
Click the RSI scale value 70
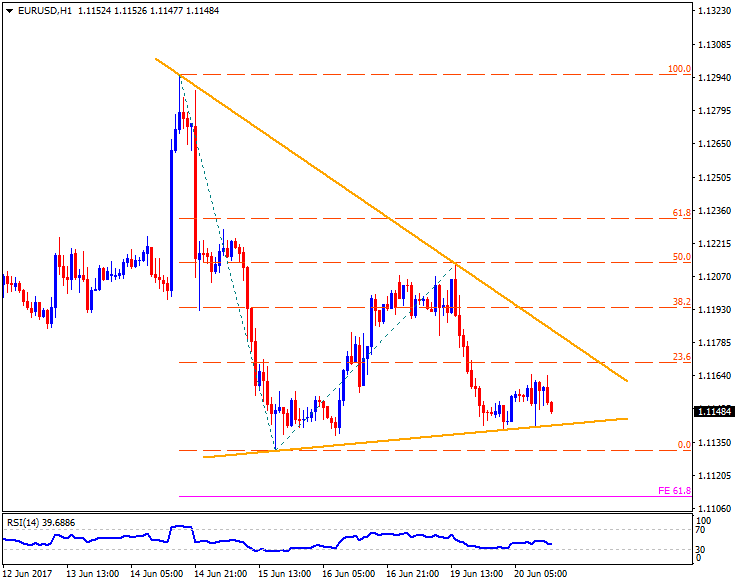(700, 530)
